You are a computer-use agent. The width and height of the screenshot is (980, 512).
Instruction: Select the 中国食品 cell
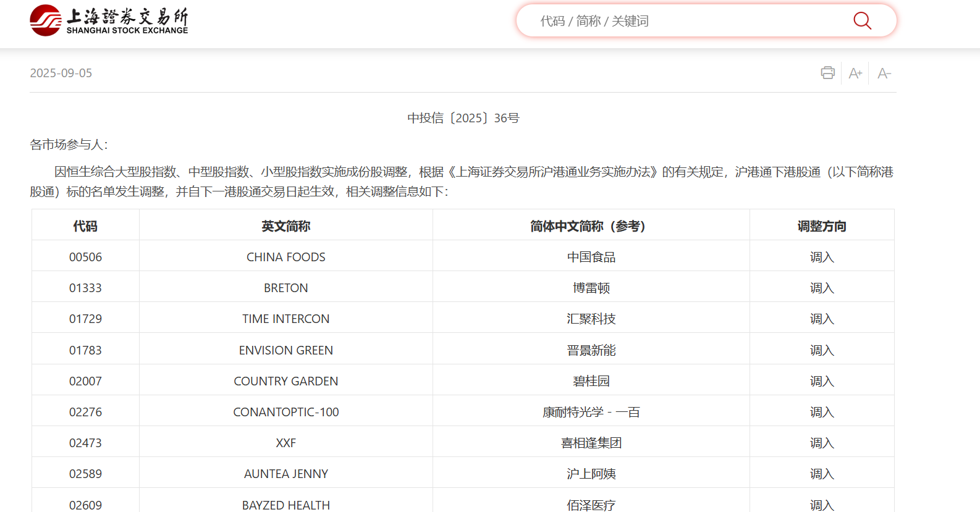coord(591,257)
